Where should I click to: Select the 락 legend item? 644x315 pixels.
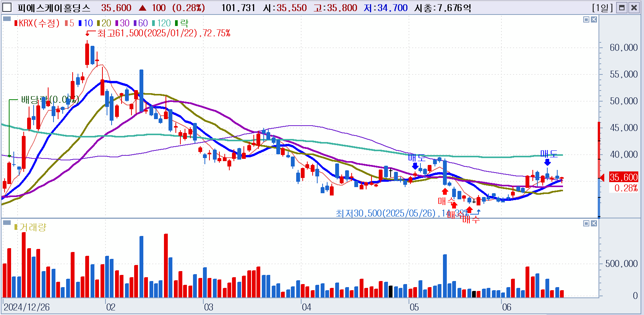(x=182, y=23)
